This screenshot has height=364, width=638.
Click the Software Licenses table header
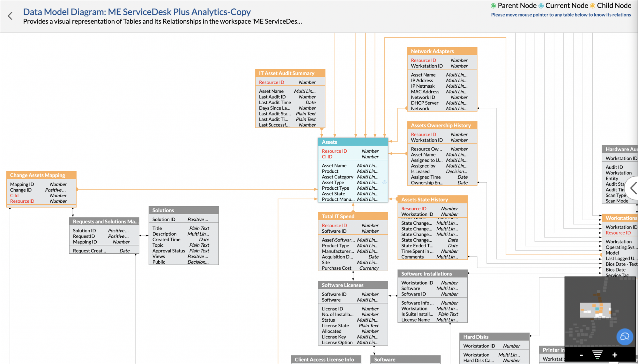coord(352,285)
